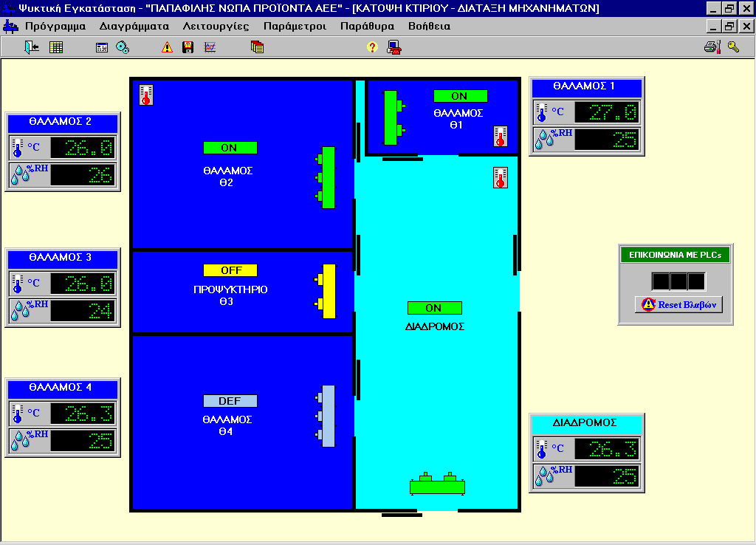Screen dimensions: 756x545
Task: Open the Πρόγραμμα menu
Action: [55, 26]
